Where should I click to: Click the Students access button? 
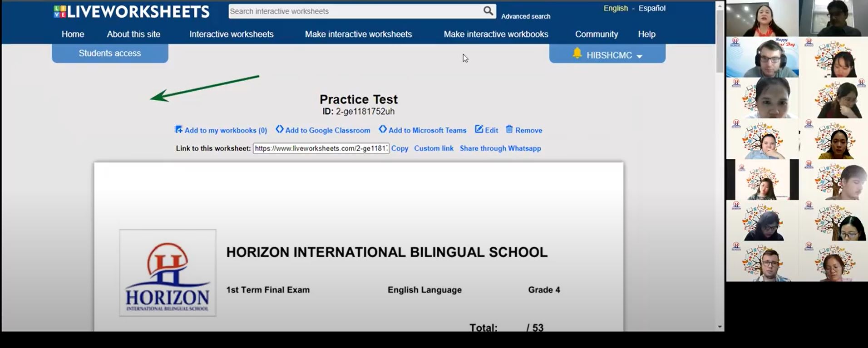110,53
